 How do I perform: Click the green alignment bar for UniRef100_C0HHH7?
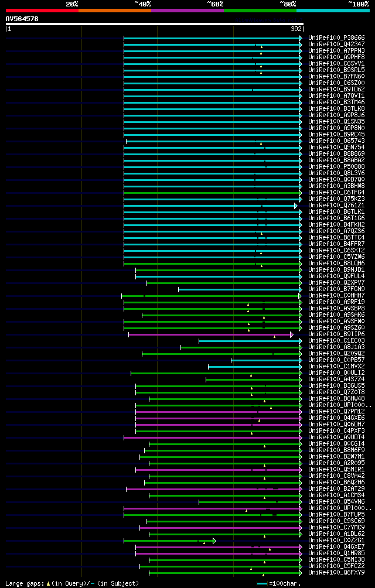(x=212, y=296)
